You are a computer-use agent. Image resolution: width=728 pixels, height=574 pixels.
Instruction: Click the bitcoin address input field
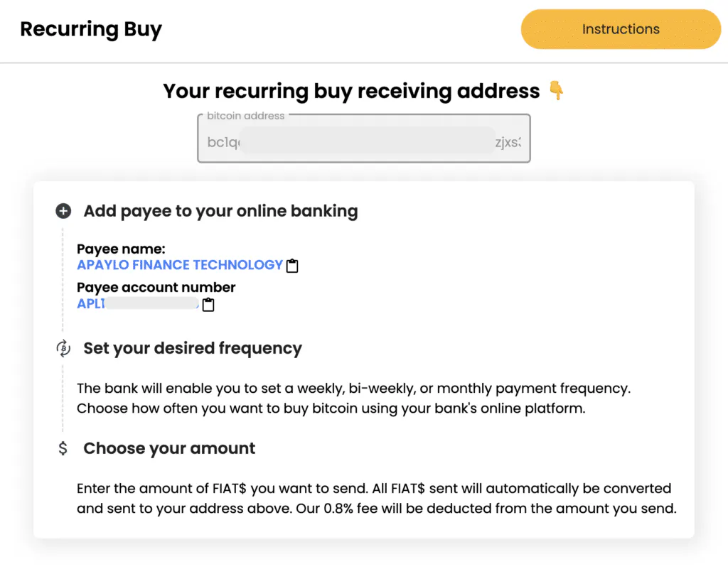(x=363, y=142)
